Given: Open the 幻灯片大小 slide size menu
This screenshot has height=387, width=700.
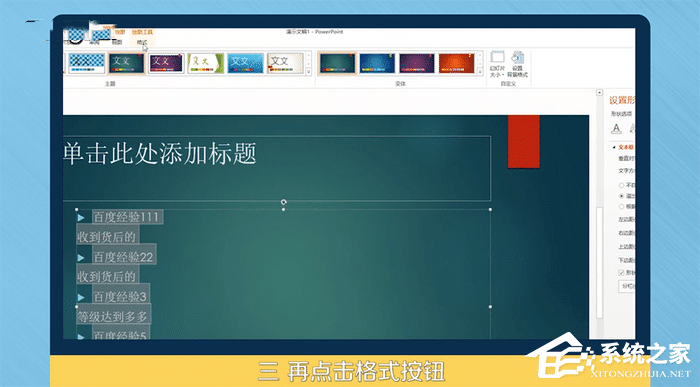Looking at the screenshot, I should point(497,64).
